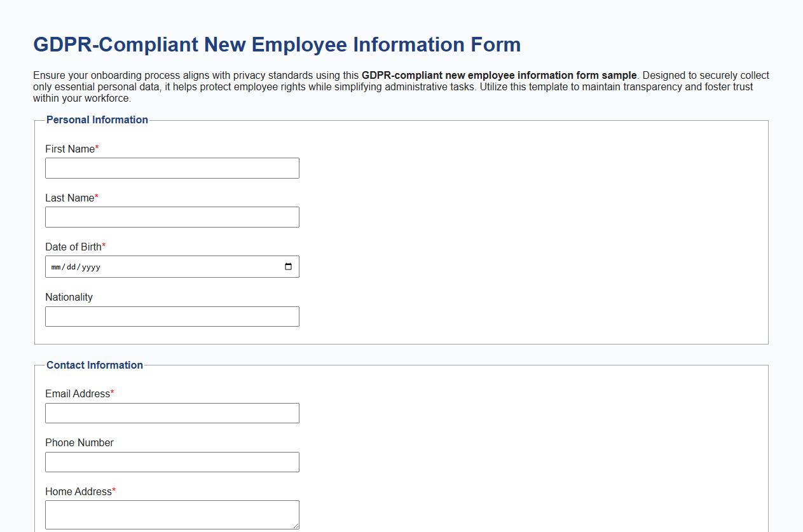Click inside the Phone Number input field
Image resolution: width=803 pixels, height=532 pixels.
172,461
